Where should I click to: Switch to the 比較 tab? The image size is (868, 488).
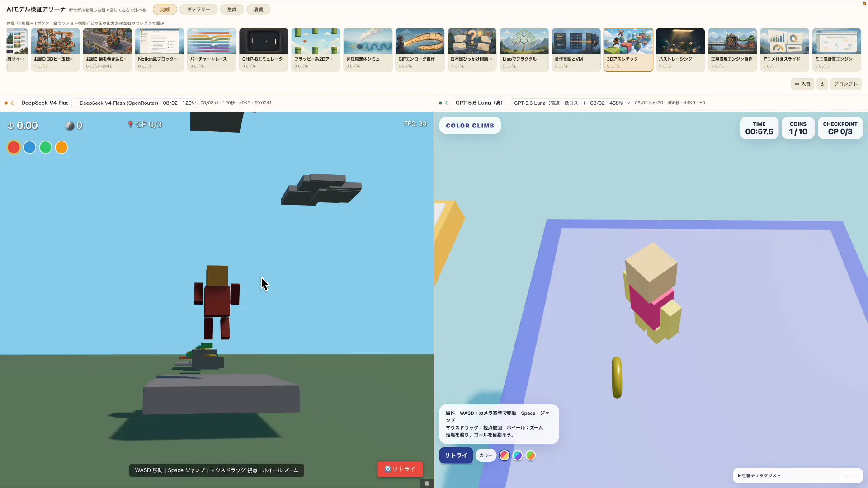[165, 9]
